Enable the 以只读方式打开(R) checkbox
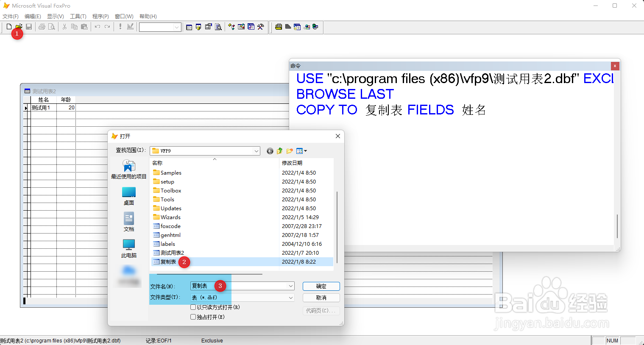This screenshot has width=644, height=345. [193, 307]
